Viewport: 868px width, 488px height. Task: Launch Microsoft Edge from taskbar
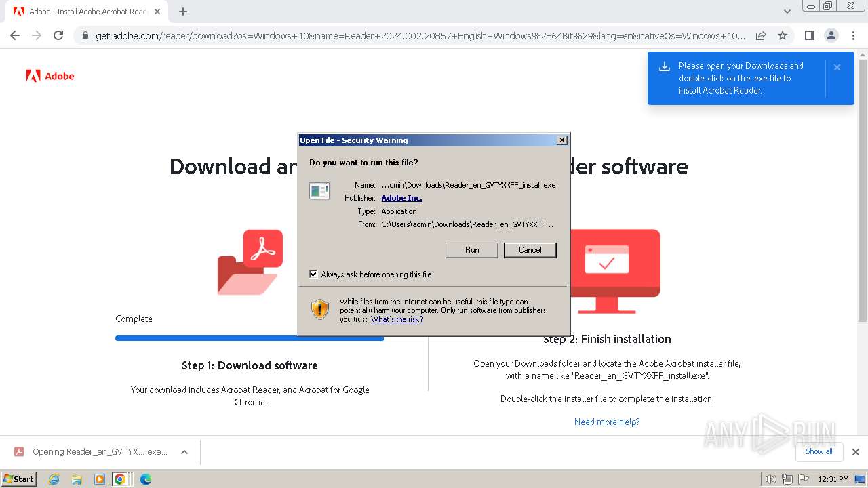click(x=145, y=479)
